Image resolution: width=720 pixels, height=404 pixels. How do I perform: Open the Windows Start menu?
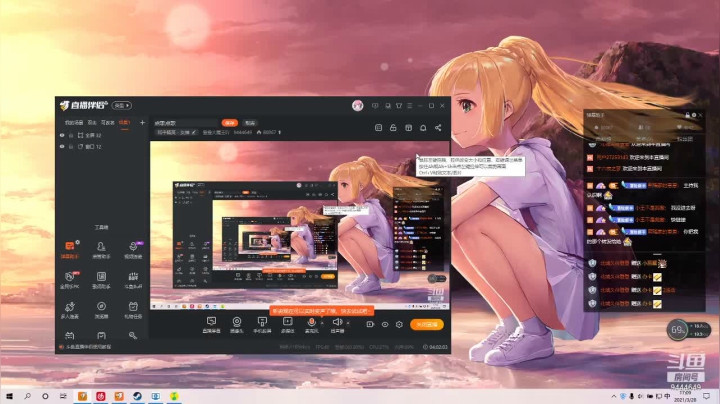pos(9,396)
